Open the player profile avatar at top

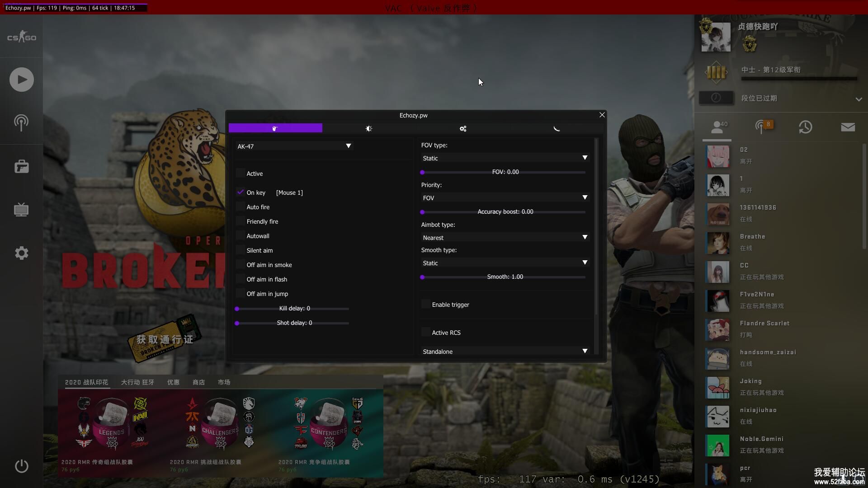716,37
